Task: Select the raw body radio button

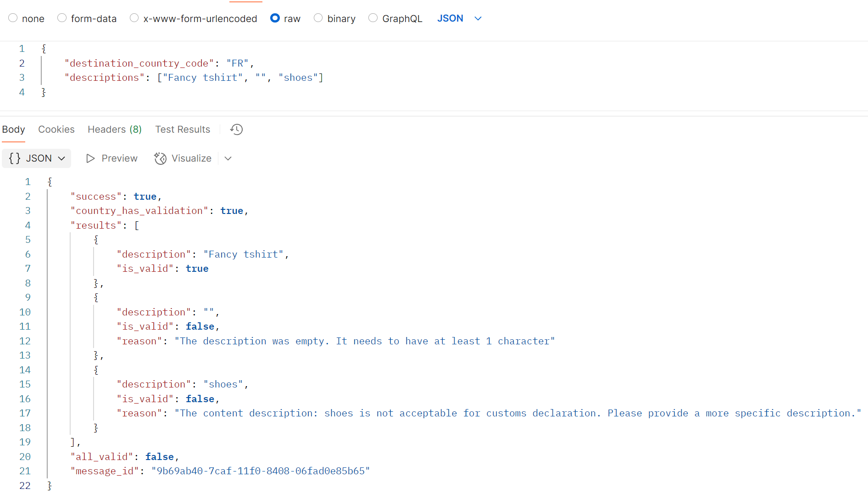Action: 275,18
